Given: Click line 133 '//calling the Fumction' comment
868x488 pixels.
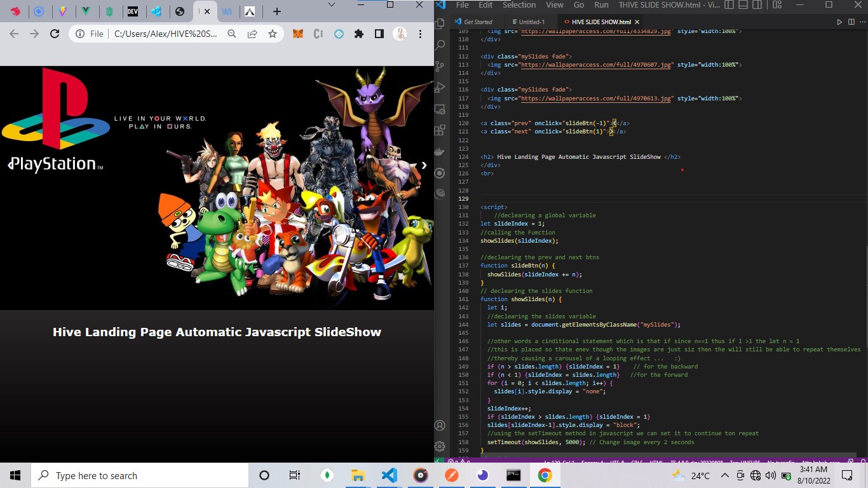Looking at the screenshot, I should click(x=518, y=233).
